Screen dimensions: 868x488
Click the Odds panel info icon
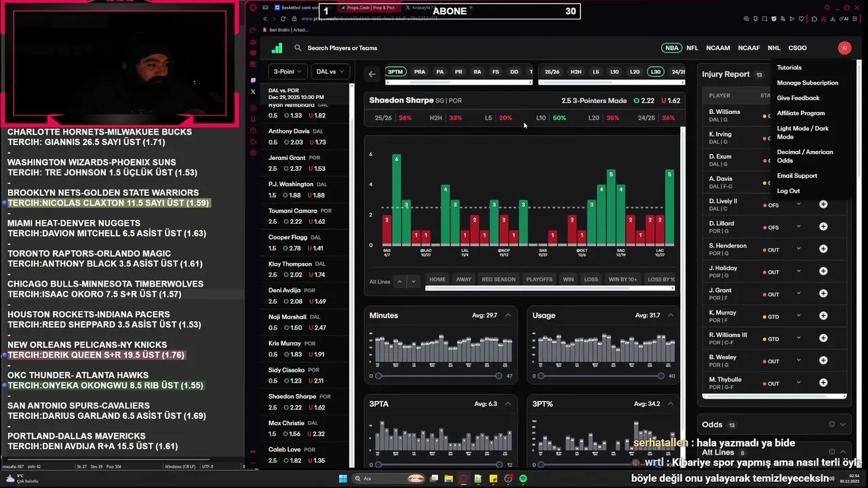[831, 424]
